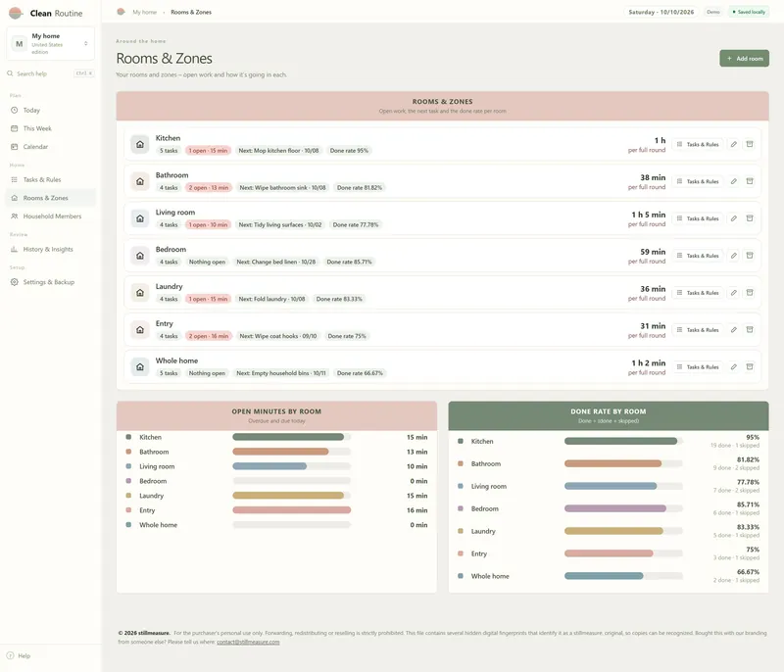The image size is (784, 672).
Task: Open the Calendar page
Action: (51, 147)
